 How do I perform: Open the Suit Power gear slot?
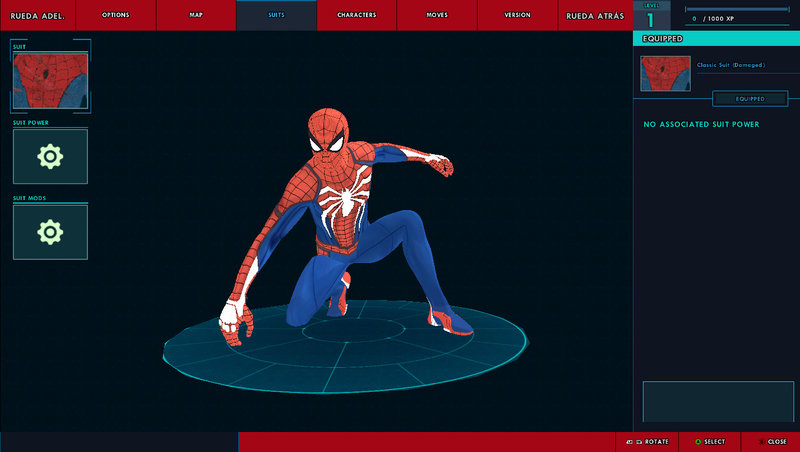(51, 157)
